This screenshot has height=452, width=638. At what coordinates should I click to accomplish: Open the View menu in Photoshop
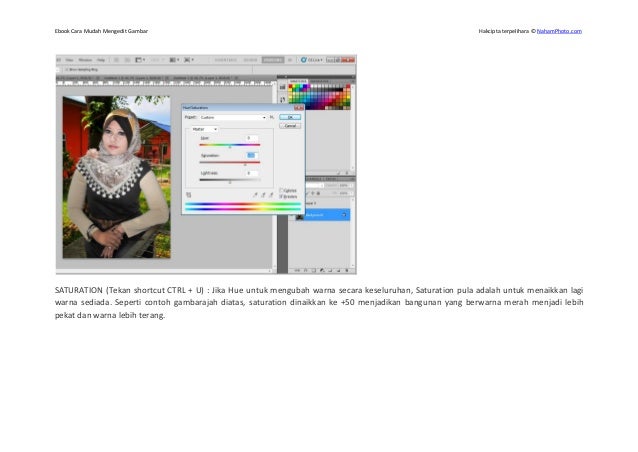coord(70,60)
